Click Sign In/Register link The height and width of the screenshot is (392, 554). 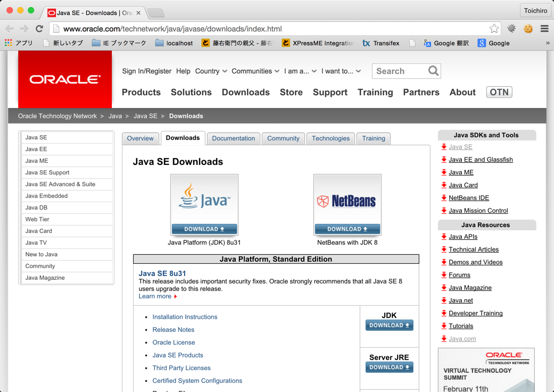coord(147,71)
